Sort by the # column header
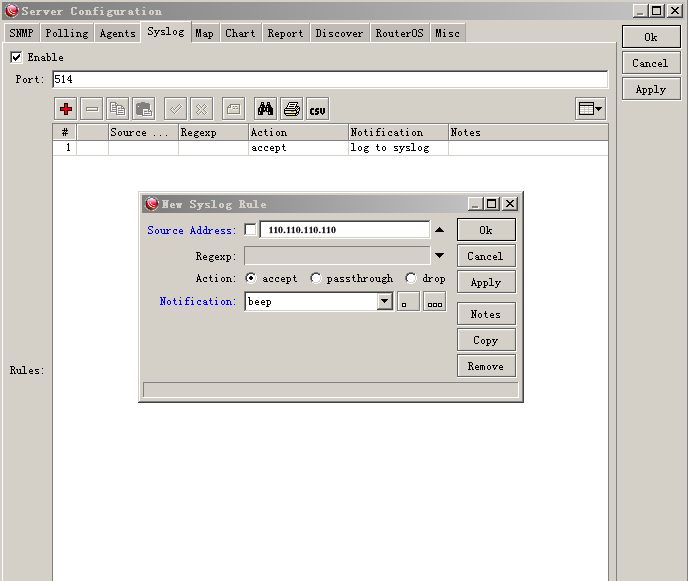The width and height of the screenshot is (688, 581). 64,133
